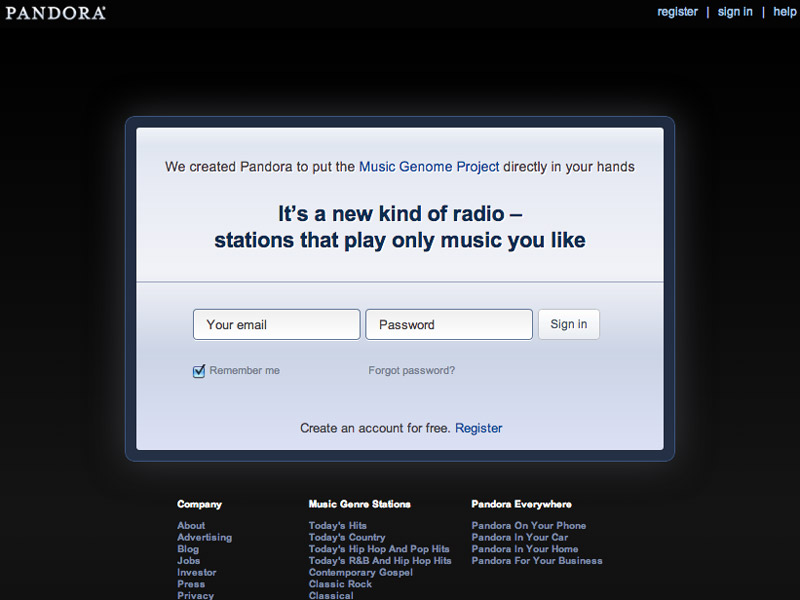Click the Sign in button
Screen dimensions: 800x600
tap(569, 324)
